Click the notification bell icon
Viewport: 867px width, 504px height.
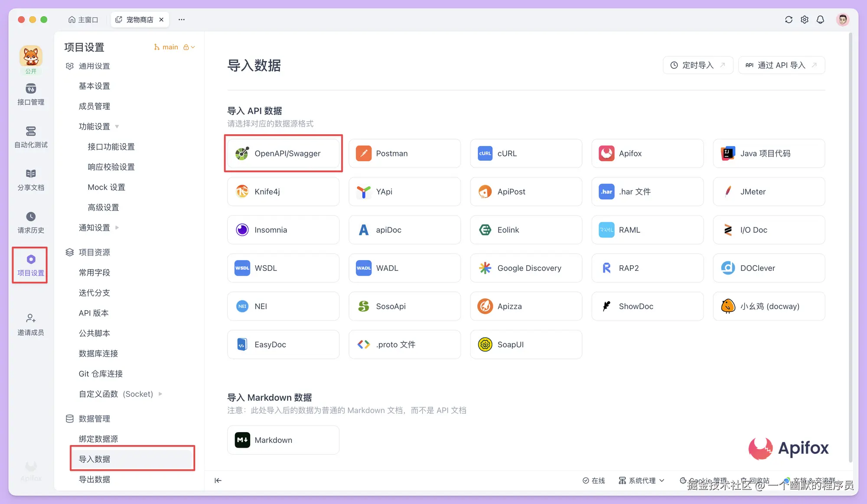point(820,20)
